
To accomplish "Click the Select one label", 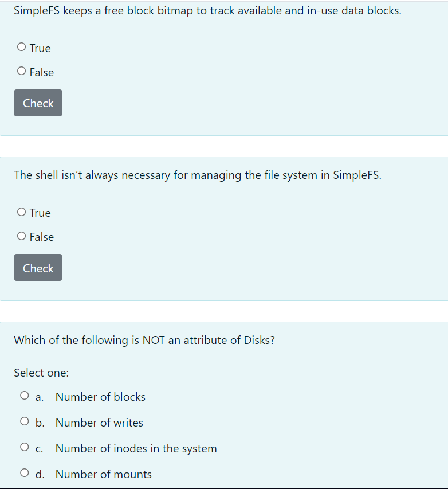I will click(x=41, y=373).
